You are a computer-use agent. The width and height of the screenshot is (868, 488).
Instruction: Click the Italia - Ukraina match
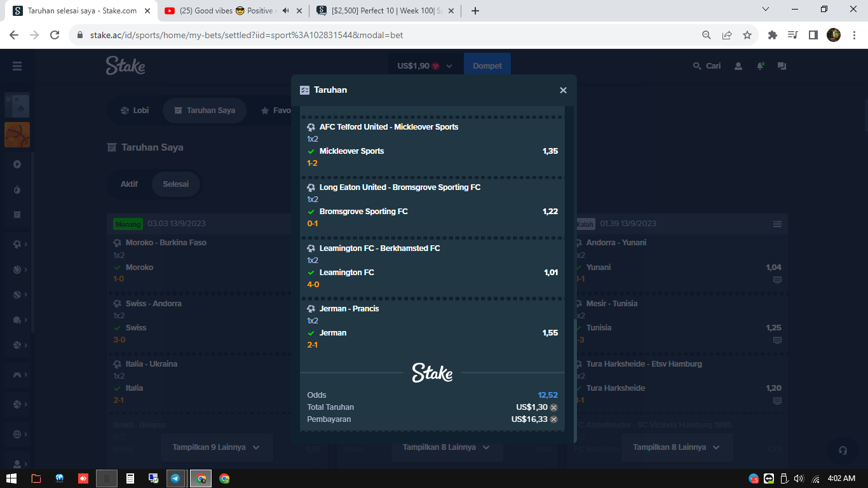click(151, 364)
